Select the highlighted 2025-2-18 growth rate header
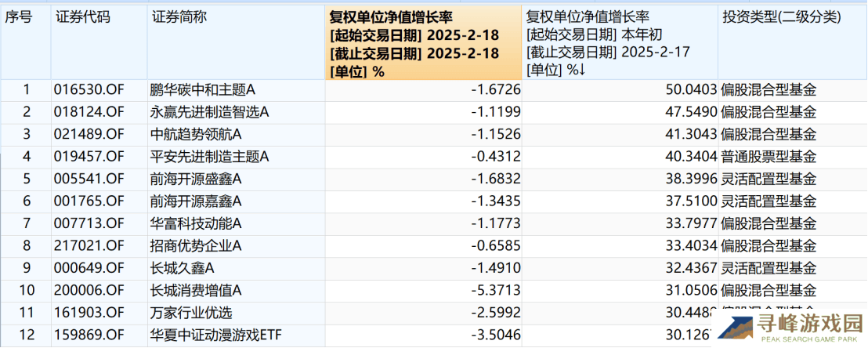 [424, 43]
